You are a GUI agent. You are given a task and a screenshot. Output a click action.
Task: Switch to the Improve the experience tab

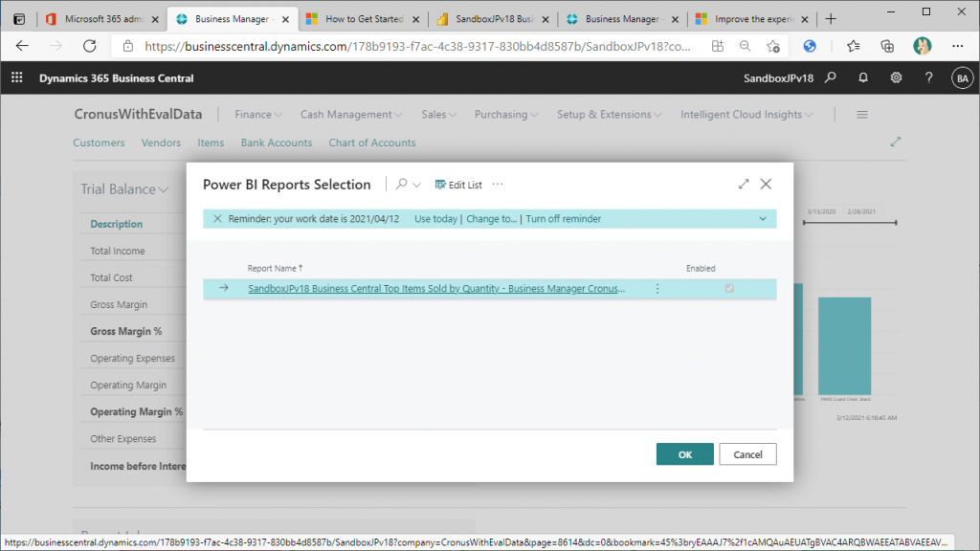[753, 19]
